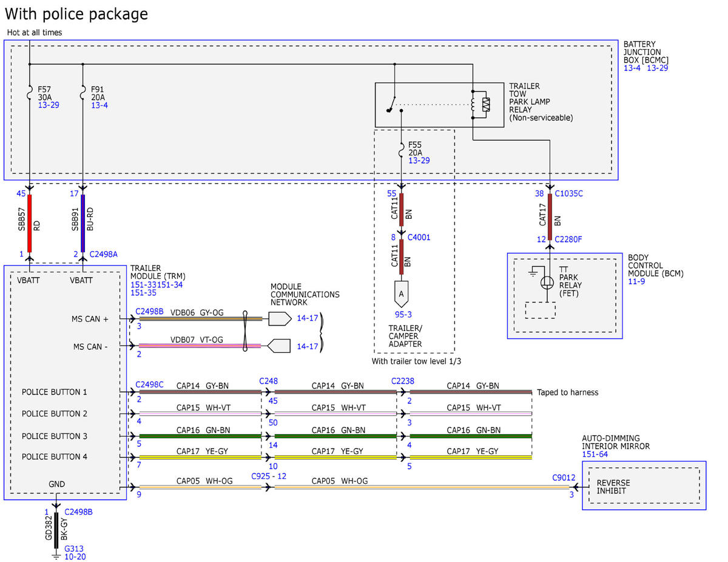Screen dimensions: 728x562
Task: Click the C2498B label beside MS CAN +
Action: pyautogui.click(x=149, y=311)
